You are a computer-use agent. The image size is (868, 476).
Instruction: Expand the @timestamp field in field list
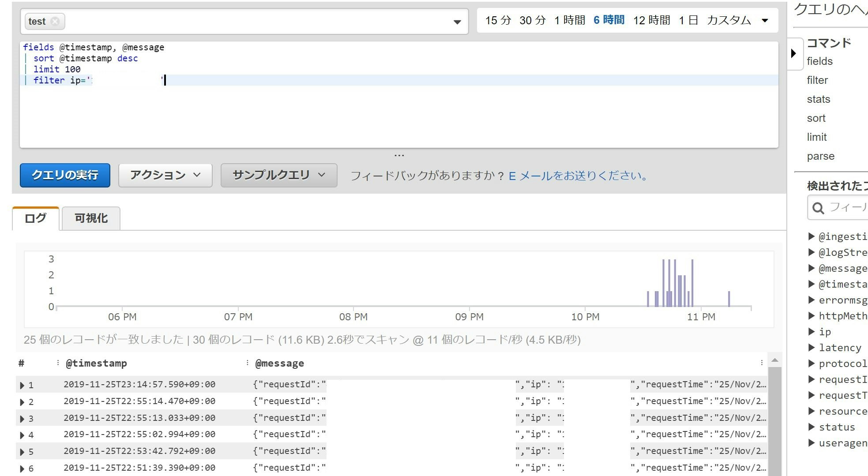point(811,284)
